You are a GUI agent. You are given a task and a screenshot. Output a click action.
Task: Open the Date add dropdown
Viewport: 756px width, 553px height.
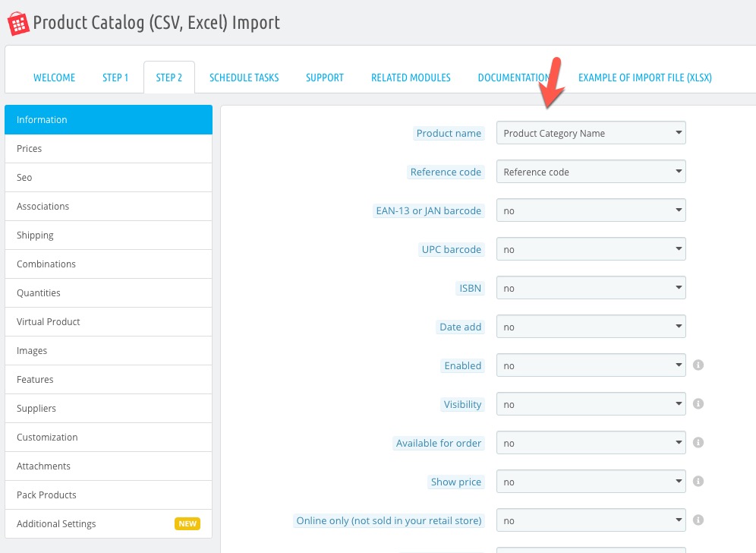click(591, 327)
